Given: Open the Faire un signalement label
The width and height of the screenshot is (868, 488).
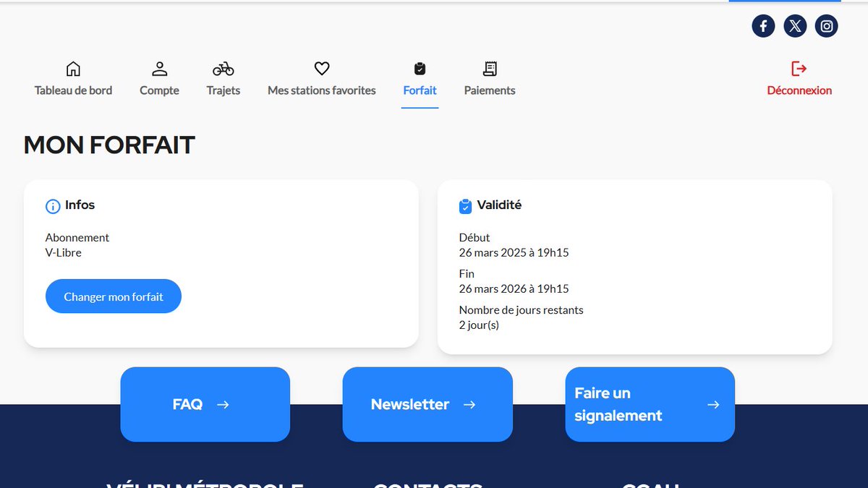Looking at the screenshot, I should pos(618,404).
